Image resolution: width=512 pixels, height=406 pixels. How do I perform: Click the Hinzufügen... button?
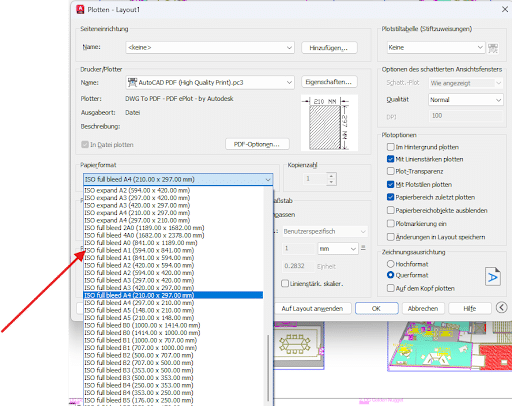329,48
